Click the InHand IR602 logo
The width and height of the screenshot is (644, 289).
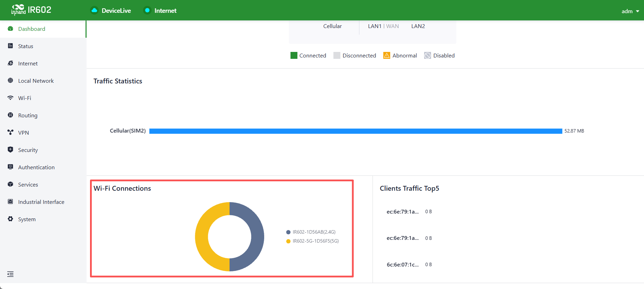[31, 10]
